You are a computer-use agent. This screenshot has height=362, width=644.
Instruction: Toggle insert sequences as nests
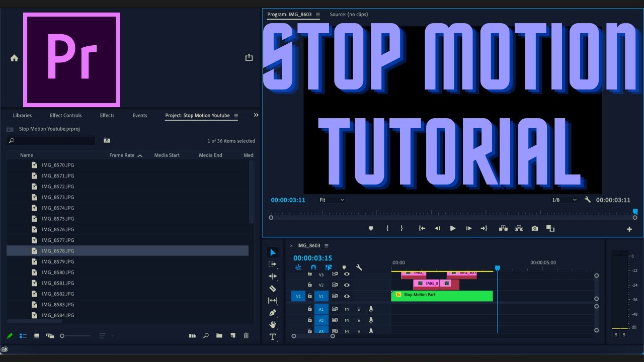[298, 267]
